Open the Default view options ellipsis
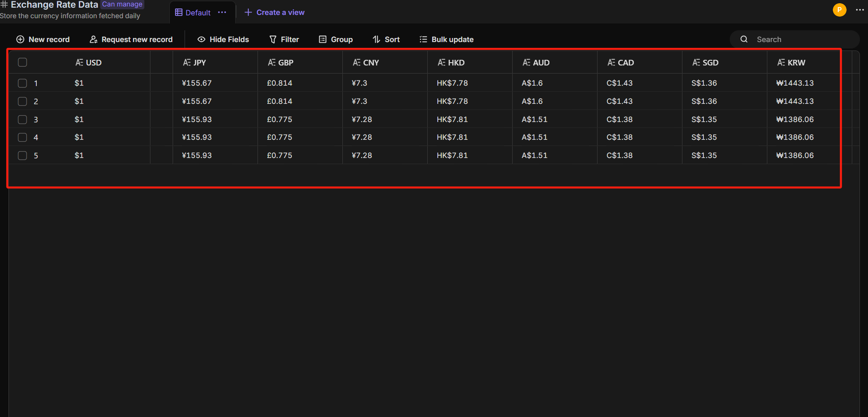Screen dimensions: 868x417 pyautogui.click(x=222, y=13)
